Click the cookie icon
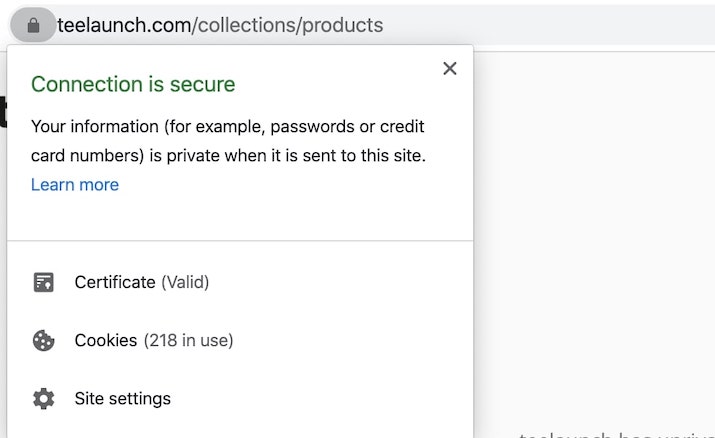 (44, 340)
